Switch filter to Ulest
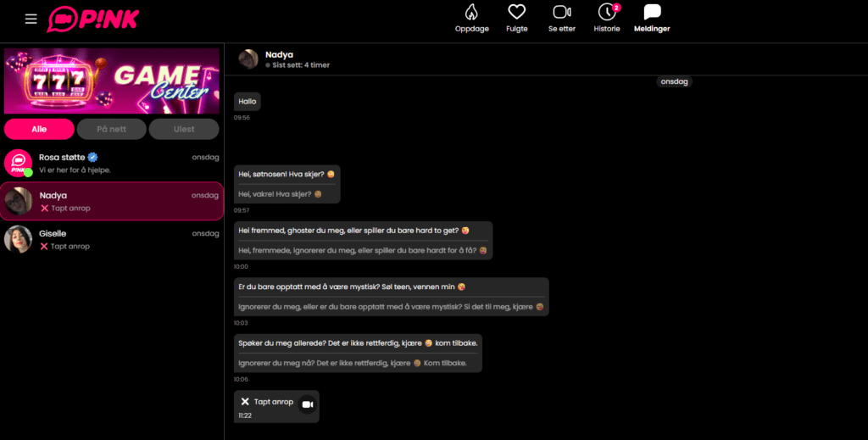Image resolution: width=868 pixels, height=440 pixels. [184, 129]
